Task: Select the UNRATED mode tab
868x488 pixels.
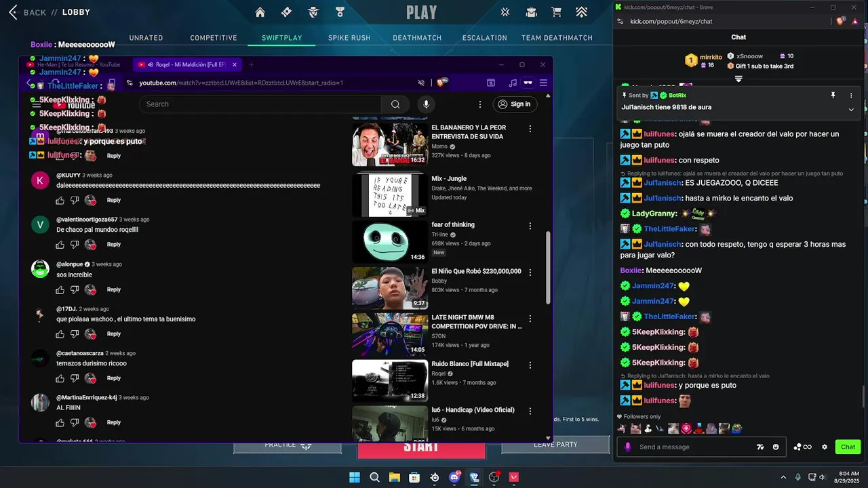Action: pos(146,38)
